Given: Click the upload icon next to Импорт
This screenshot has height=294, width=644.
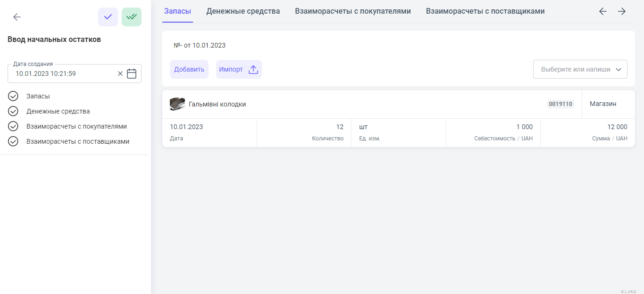Looking at the screenshot, I should (x=253, y=70).
